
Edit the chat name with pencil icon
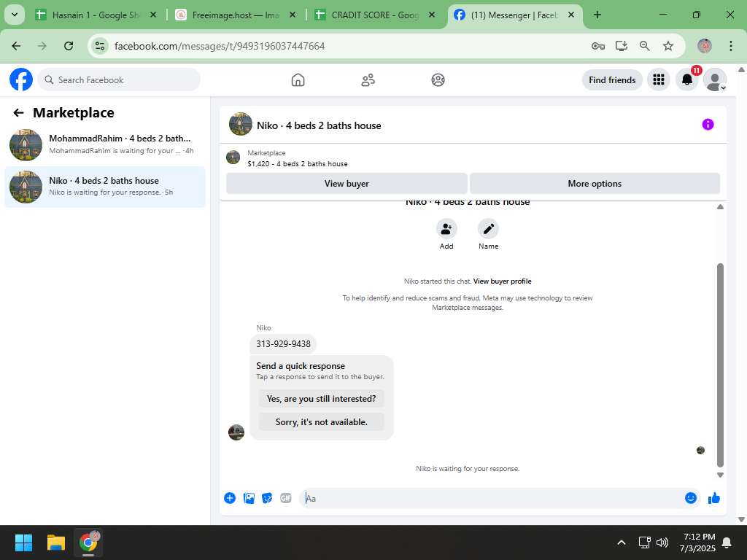(x=488, y=229)
